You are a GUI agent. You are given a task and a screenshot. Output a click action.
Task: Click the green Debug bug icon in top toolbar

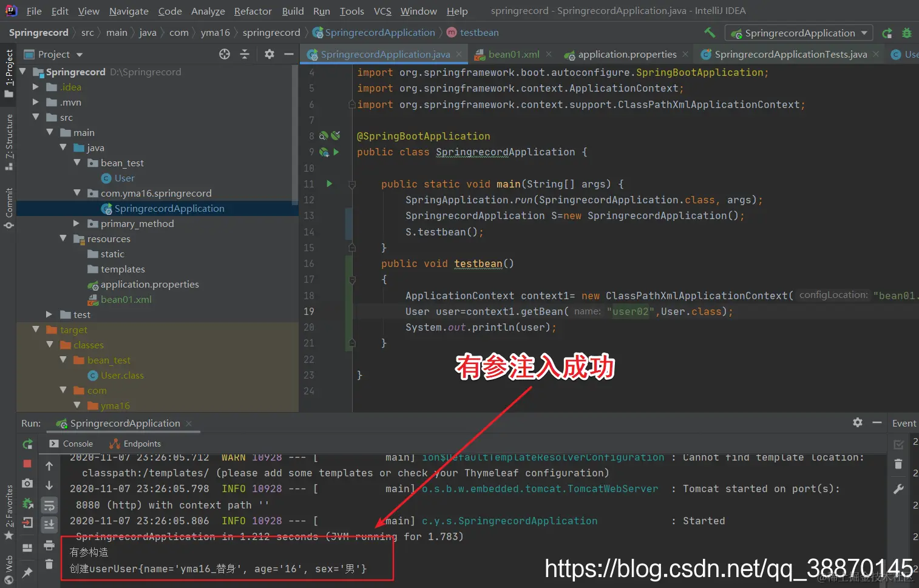907,33
